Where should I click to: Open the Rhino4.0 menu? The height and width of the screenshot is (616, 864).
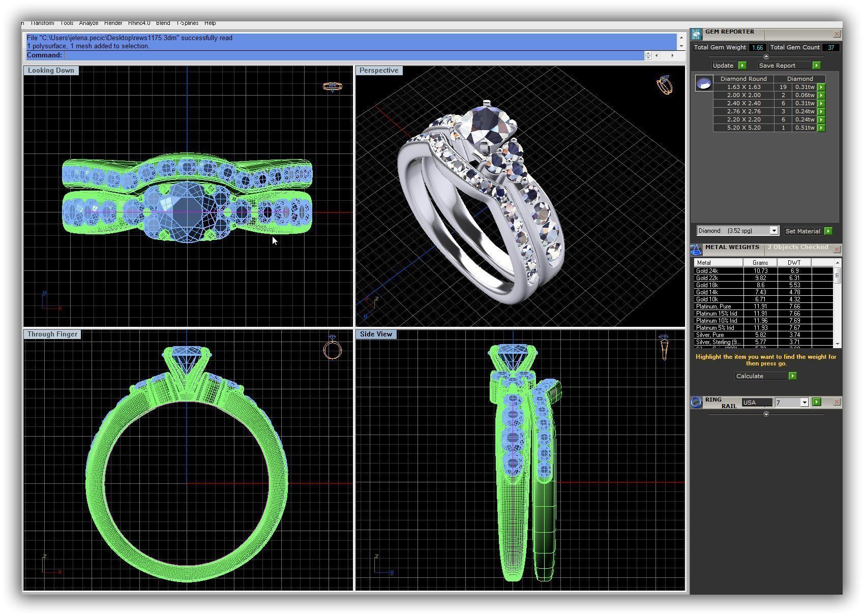point(139,23)
